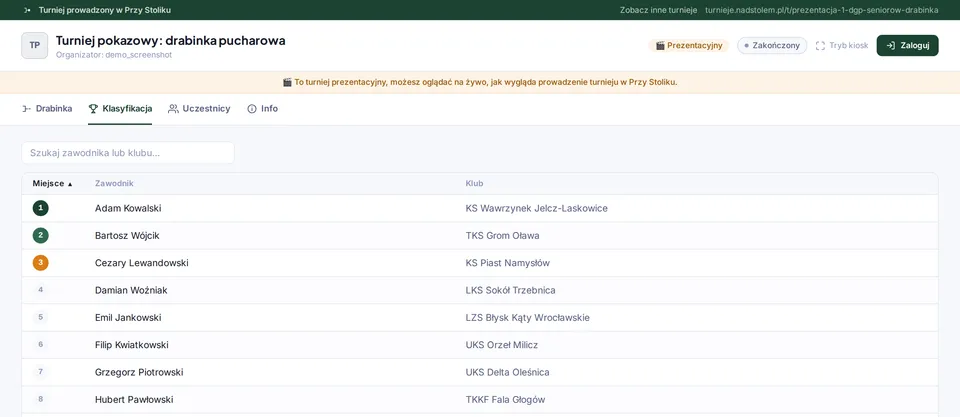Sort table by Miejsce column
Image resolution: width=960 pixels, height=417 pixels.
52,183
